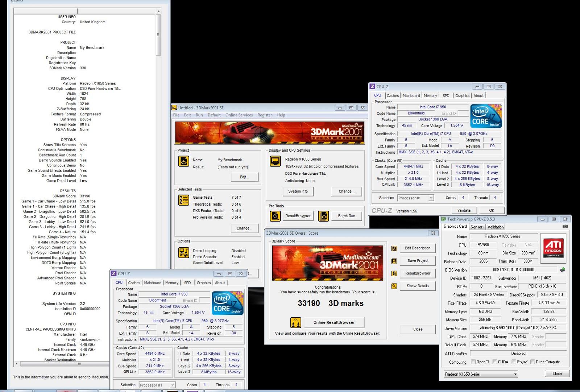Click the Show Details button

[418, 286]
